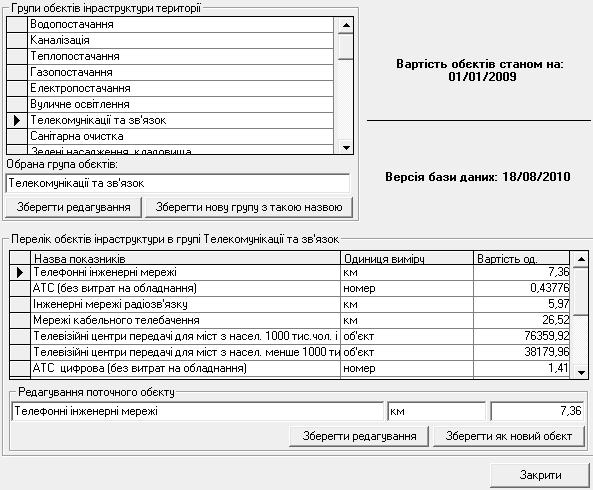Click the groups list scrollbar thumb
Screen dimensions: 593x490
[x=346, y=47]
